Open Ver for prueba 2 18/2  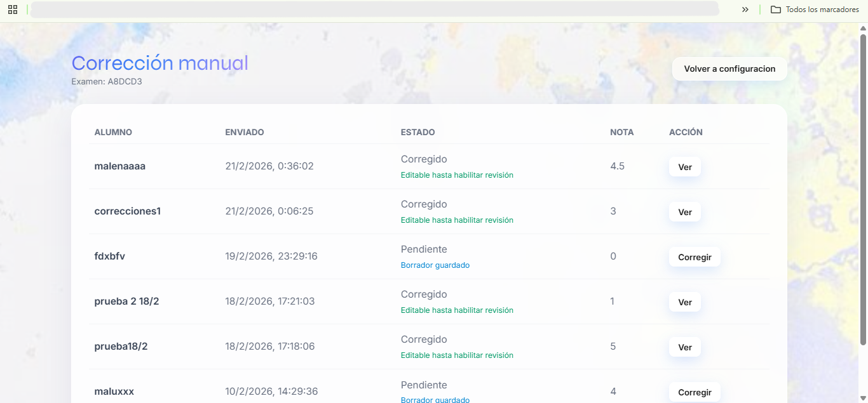click(685, 302)
